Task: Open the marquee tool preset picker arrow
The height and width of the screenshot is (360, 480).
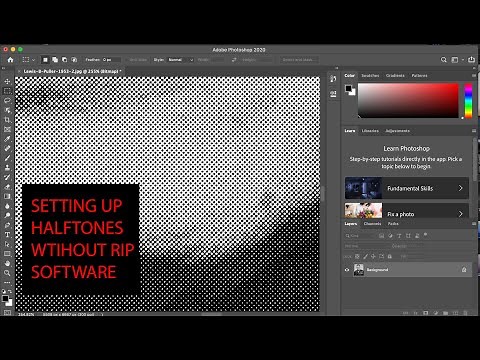Action: pyautogui.click(x=34, y=60)
